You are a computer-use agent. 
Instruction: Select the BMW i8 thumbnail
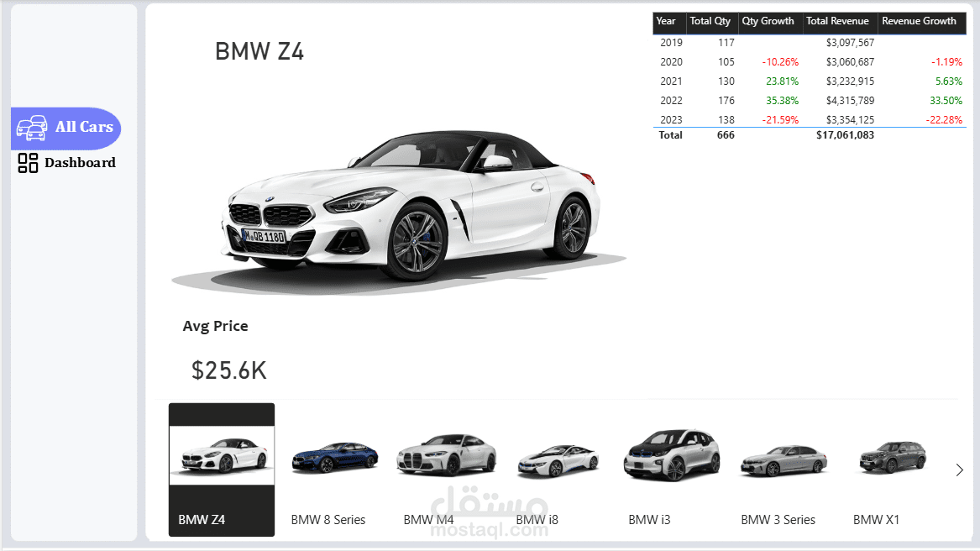(x=558, y=458)
